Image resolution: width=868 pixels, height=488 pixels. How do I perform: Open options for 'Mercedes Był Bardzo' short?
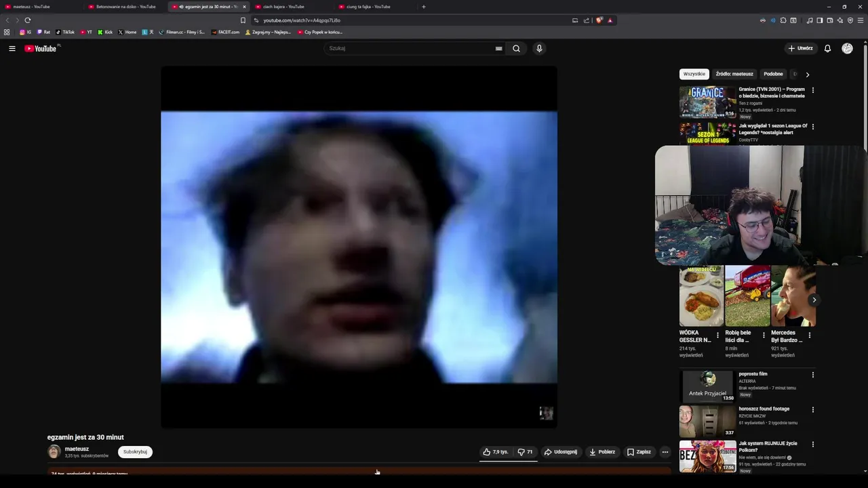(810, 335)
